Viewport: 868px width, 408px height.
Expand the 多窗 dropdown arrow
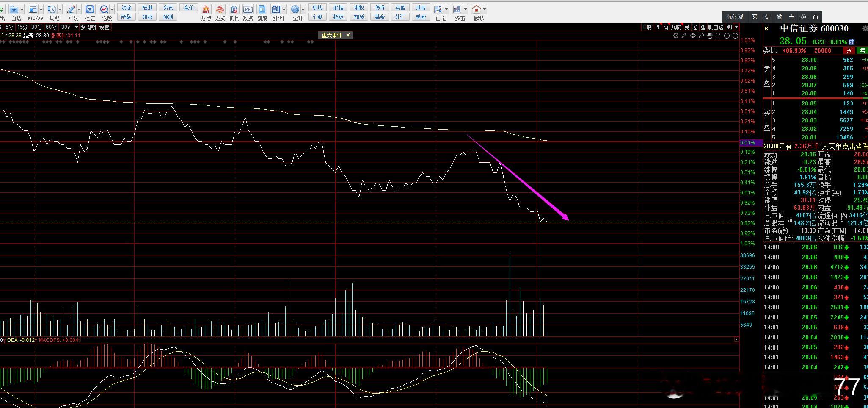(x=465, y=9)
